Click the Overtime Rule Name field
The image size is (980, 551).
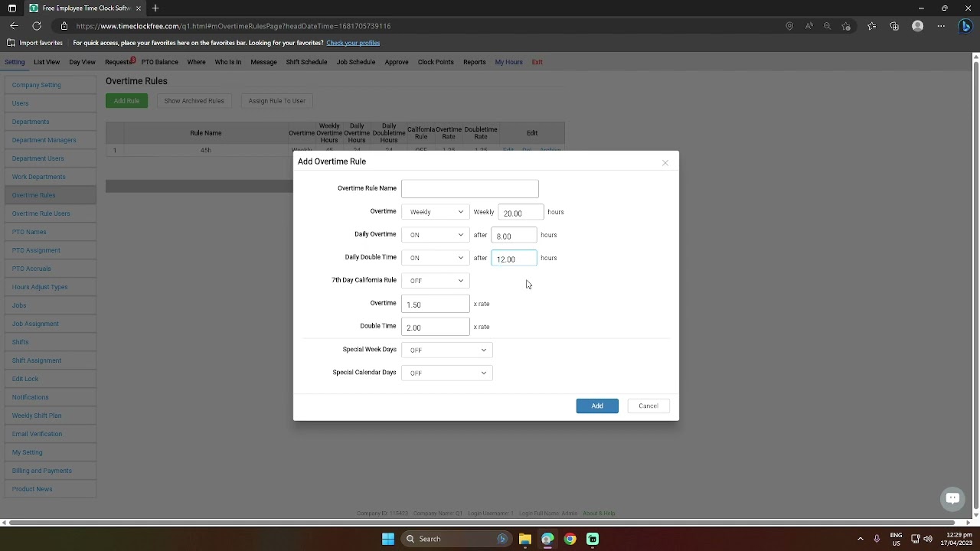[x=470, y=188]
